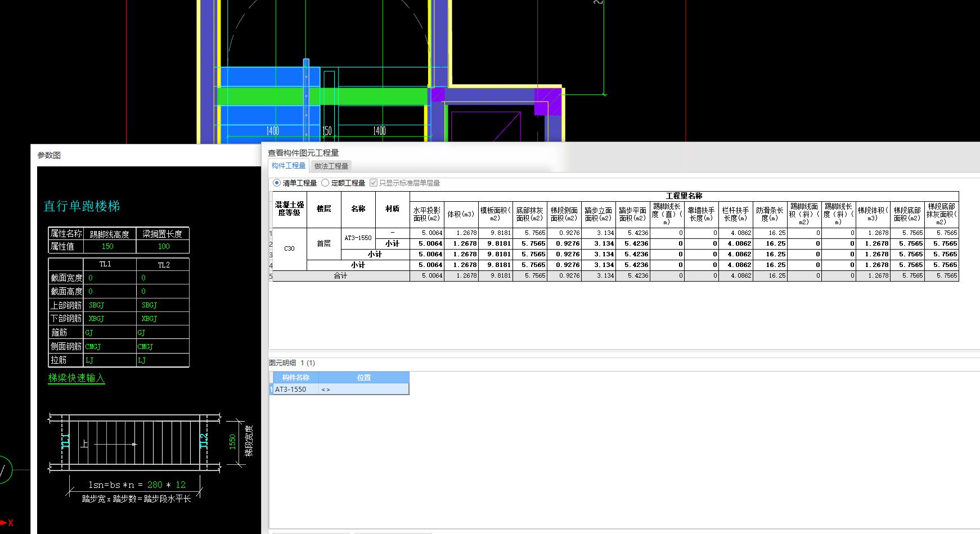Click the TL2 上部钢筋 SBGJ cell
980x534 pixels.
point(163,305)
